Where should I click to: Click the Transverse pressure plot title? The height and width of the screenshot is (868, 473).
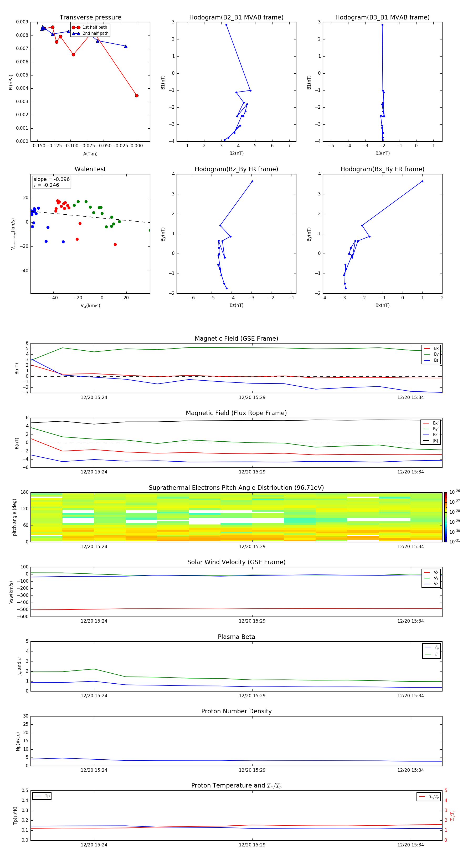point(90,18)
